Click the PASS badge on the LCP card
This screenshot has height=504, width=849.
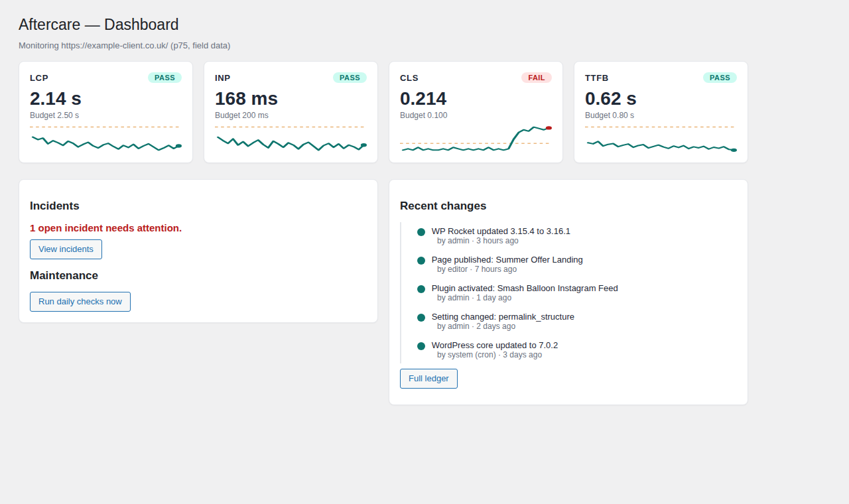pyautogui.click(x=164, y=78)
